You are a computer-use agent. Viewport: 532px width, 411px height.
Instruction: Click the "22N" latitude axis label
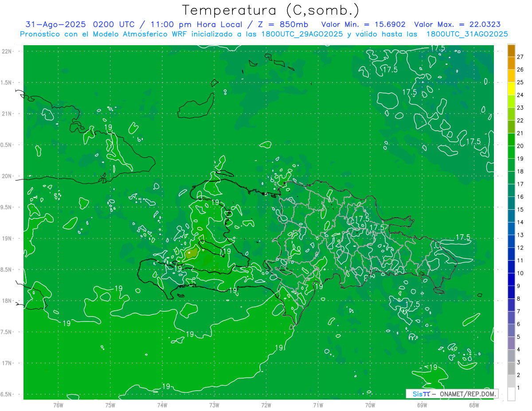click(7, 51)
